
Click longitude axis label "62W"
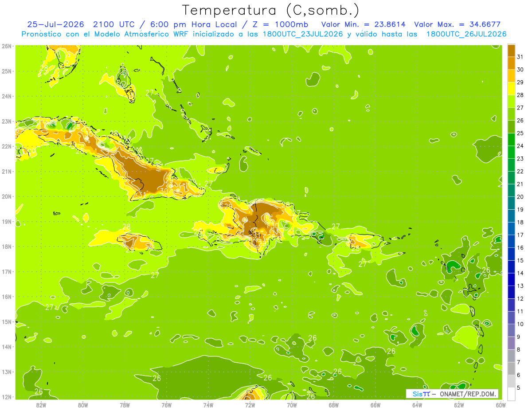[459, 405]
